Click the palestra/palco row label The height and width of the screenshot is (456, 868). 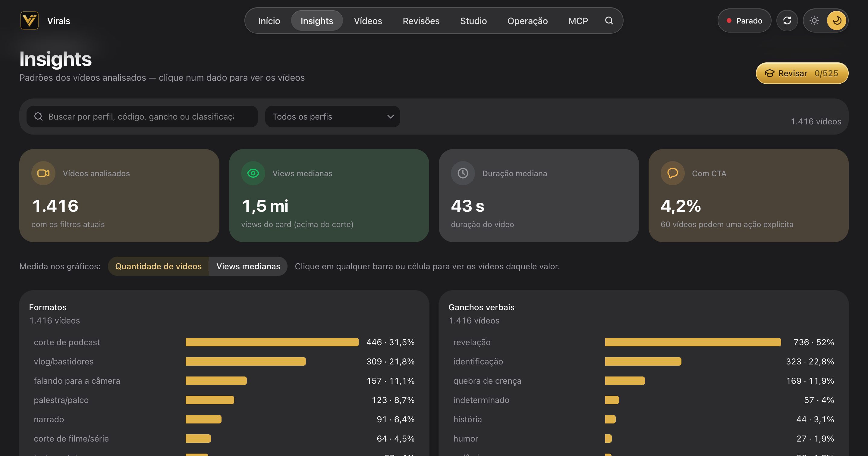point(61,400)
